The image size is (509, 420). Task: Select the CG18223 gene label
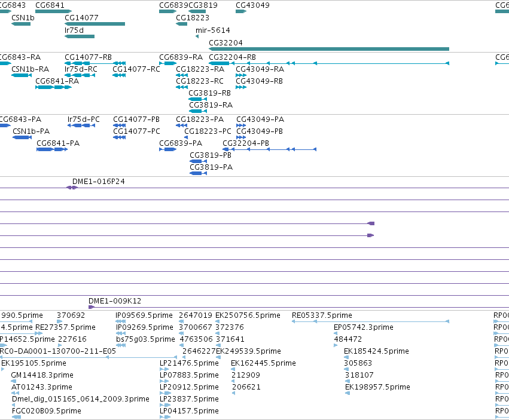coord(193,18)
